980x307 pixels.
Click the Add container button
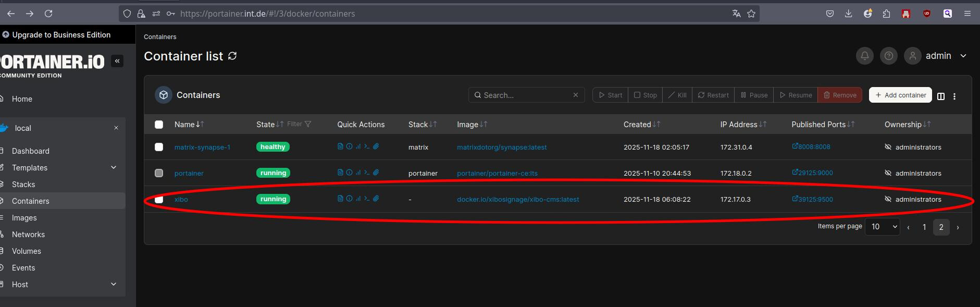coord(900,95)
